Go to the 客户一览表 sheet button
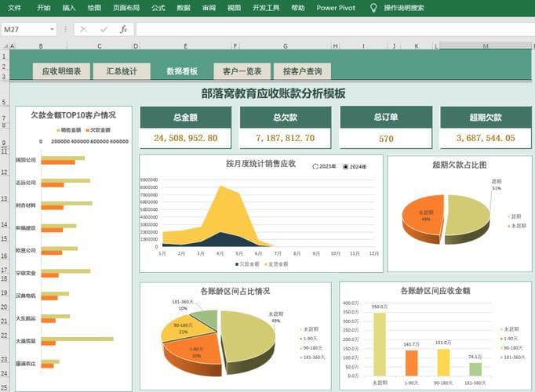 tap(242, 71)
